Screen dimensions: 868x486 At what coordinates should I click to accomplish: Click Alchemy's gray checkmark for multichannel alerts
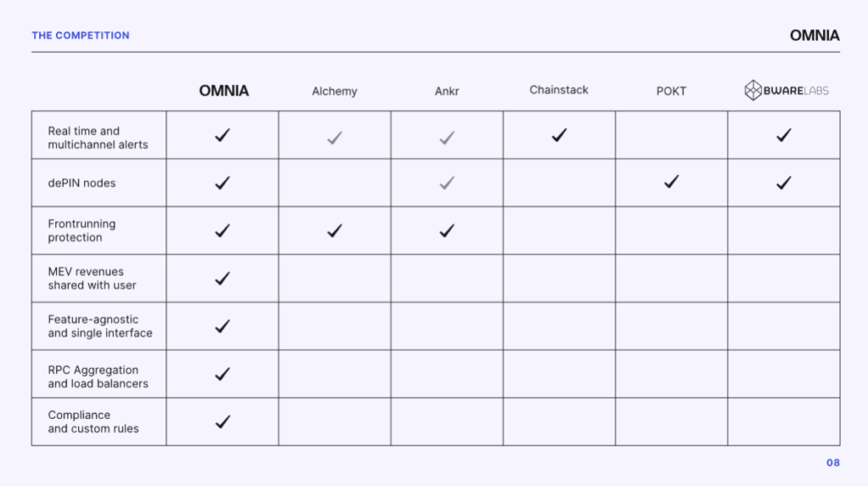[334, 137]
